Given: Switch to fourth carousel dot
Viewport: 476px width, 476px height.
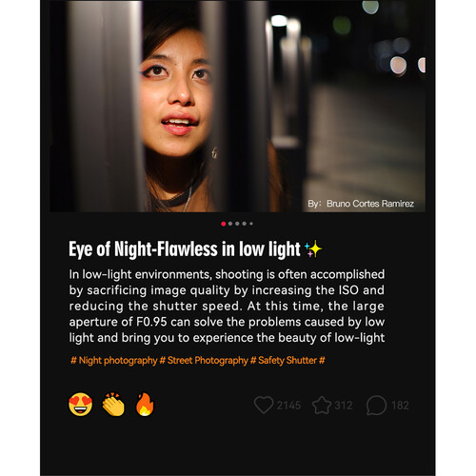Looking at the screenshot, I should point(245,224).
